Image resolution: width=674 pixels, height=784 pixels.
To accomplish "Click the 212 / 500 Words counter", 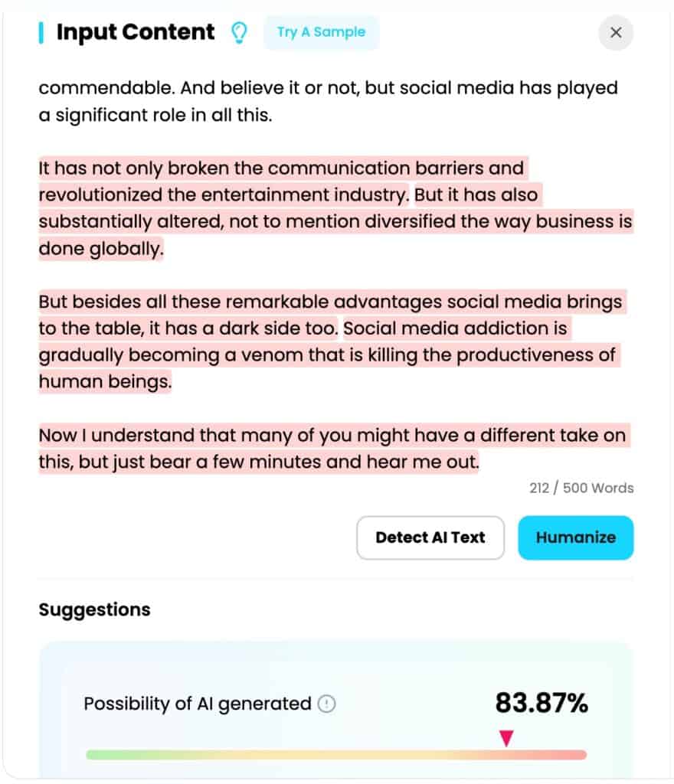I will tap(579, 488).
